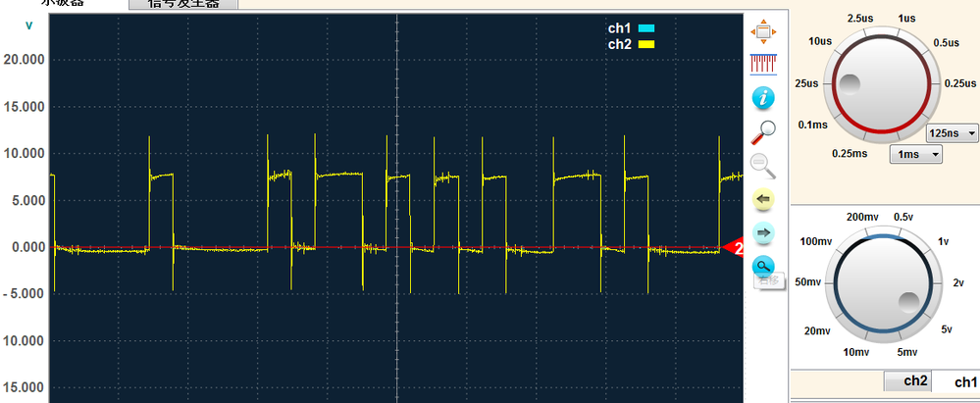
Task: Set time knob to 0.25us
Action: click(960, 83)
